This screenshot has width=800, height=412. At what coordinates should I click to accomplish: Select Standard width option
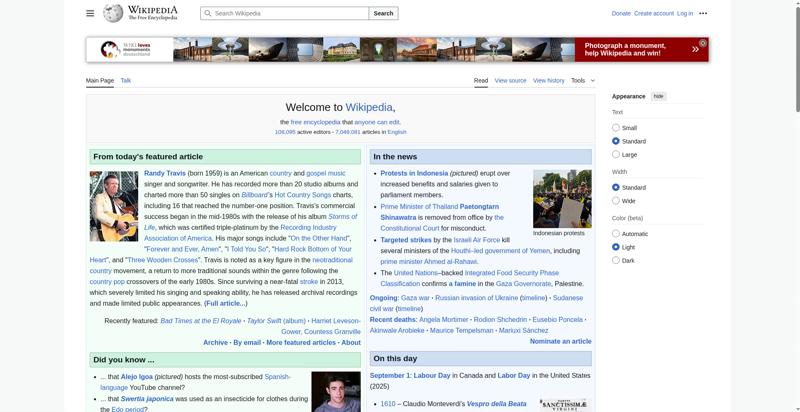pyautogui.click(x=616, y=187)
